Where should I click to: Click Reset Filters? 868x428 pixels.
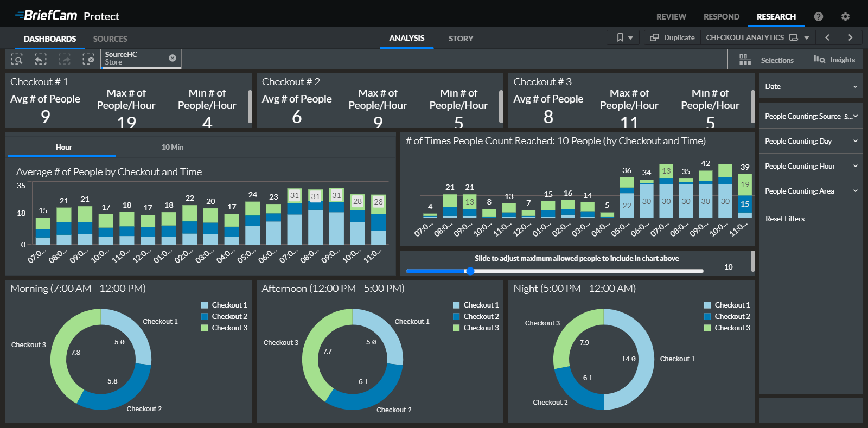tap(785, 219)
